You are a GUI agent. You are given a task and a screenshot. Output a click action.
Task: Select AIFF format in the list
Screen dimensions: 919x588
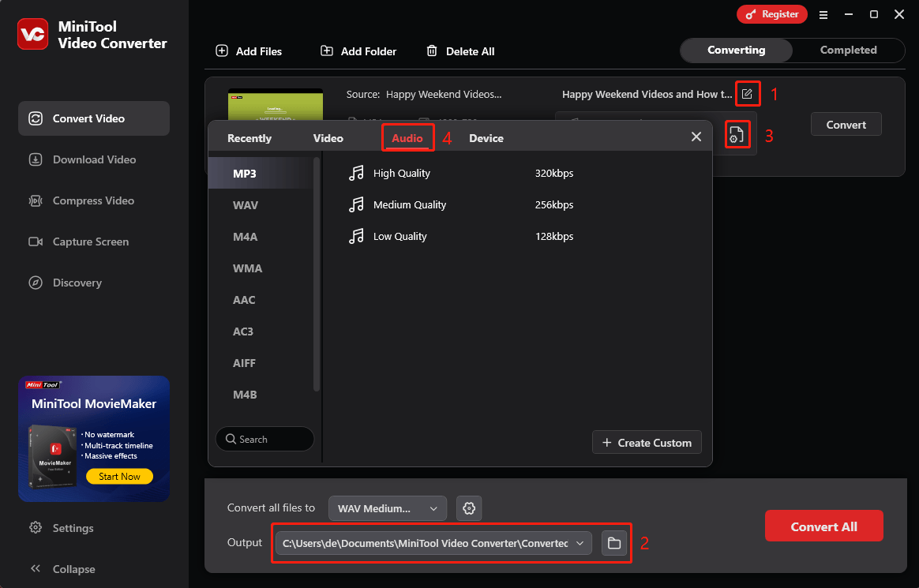point(261,363)
